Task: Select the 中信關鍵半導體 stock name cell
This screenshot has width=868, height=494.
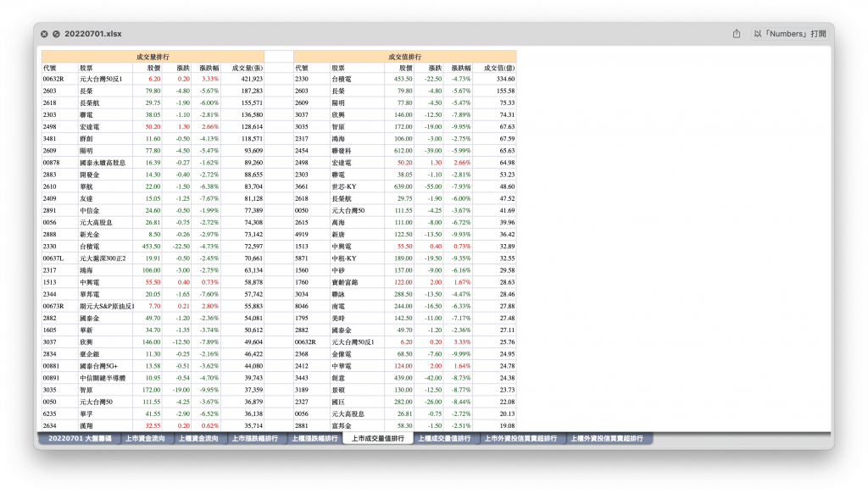Action: tap(105, 378)
